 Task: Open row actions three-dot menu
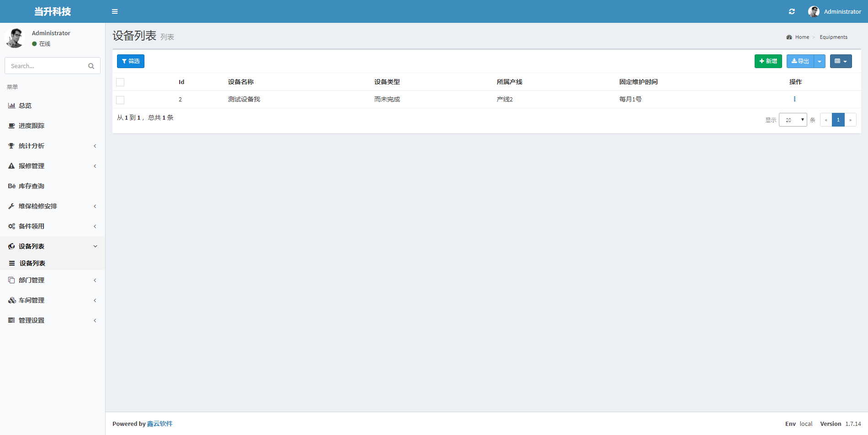pyautogui.click(x=794, y=99)
